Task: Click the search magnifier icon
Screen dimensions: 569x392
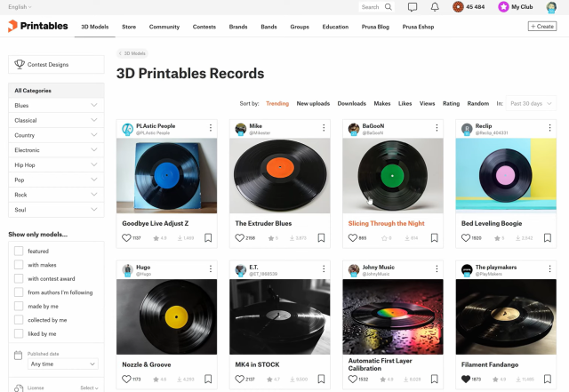Action: coord(389,7)
